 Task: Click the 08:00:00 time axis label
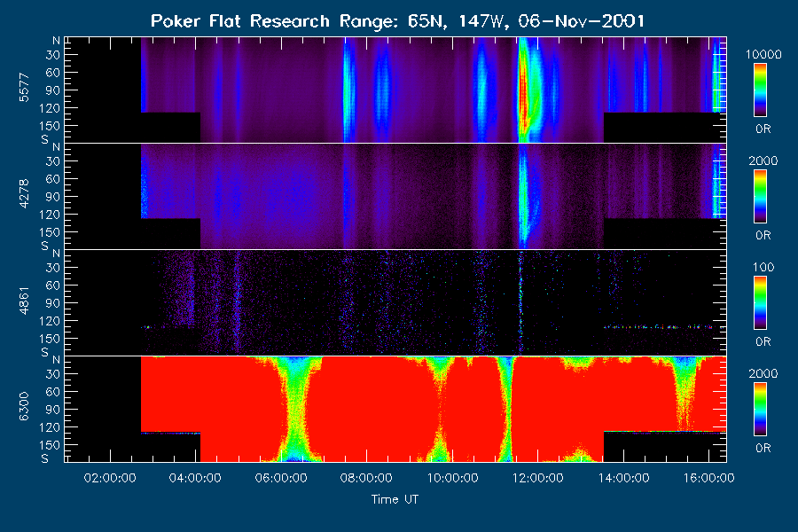pos(366,478)
